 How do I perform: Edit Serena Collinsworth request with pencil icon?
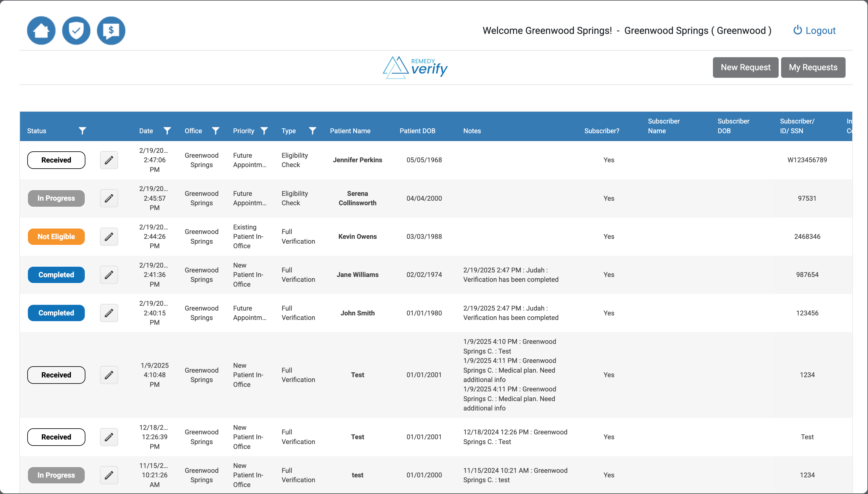tap(109, 198)
